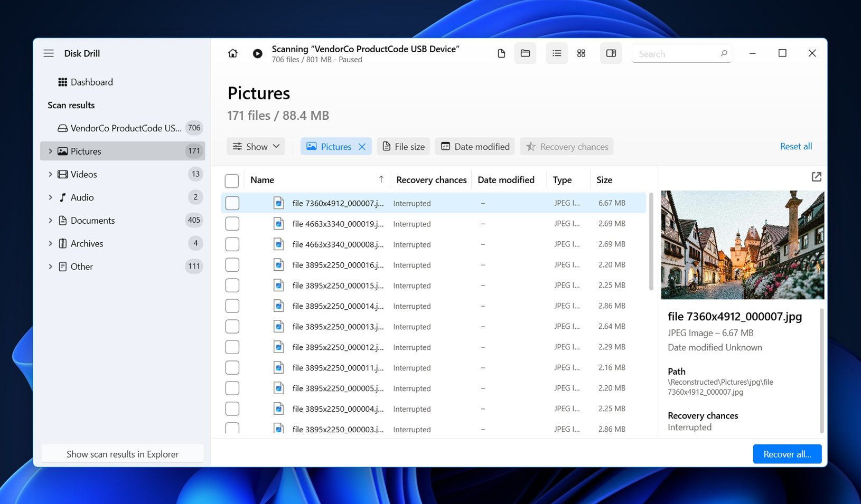
Task: Click the Recover all button
Action: point(787,454)
